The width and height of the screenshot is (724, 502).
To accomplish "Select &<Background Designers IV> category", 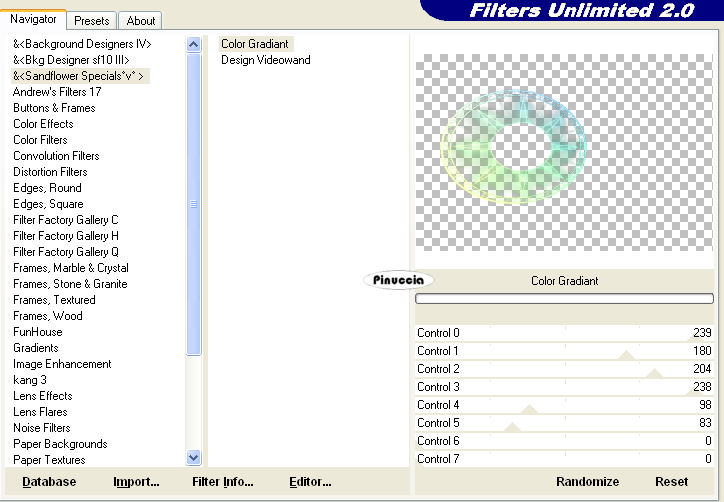I will [82, 44].
